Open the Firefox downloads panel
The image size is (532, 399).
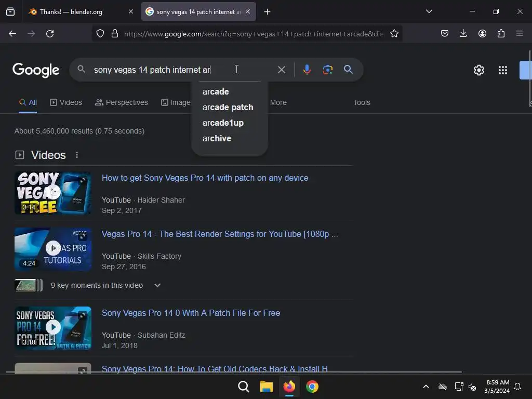463,34
